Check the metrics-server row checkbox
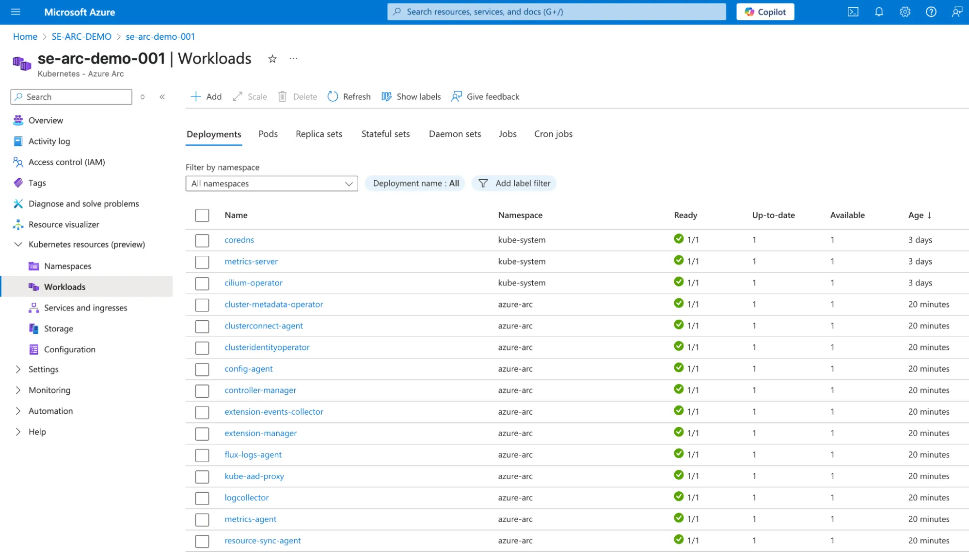 (x=202, y=262)
